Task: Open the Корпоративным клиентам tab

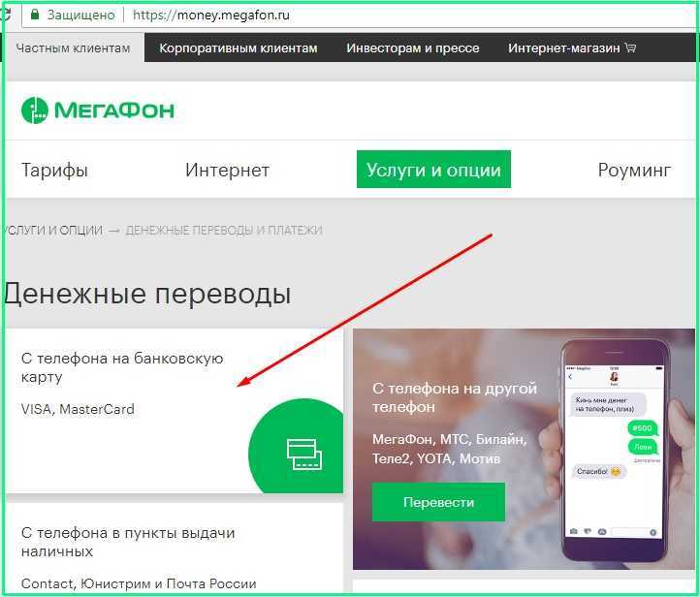Action: point(238,47)
